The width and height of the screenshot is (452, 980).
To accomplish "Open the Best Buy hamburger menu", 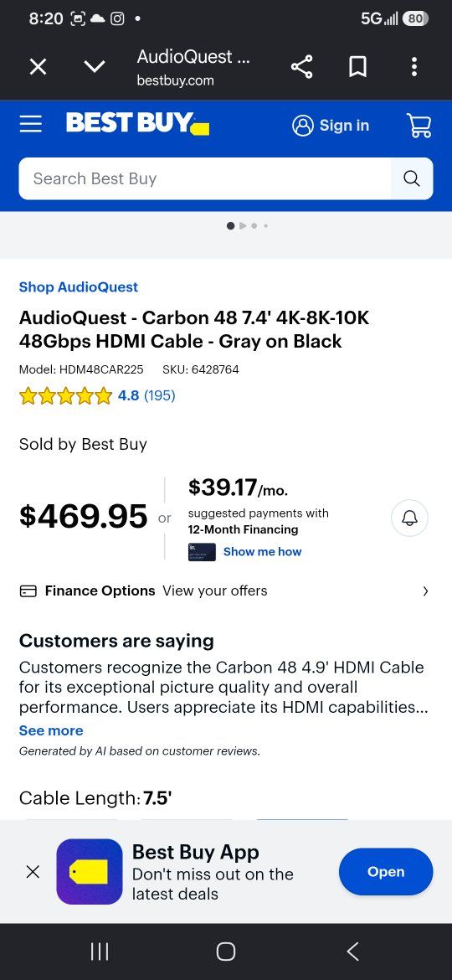I will coord(31,124).
